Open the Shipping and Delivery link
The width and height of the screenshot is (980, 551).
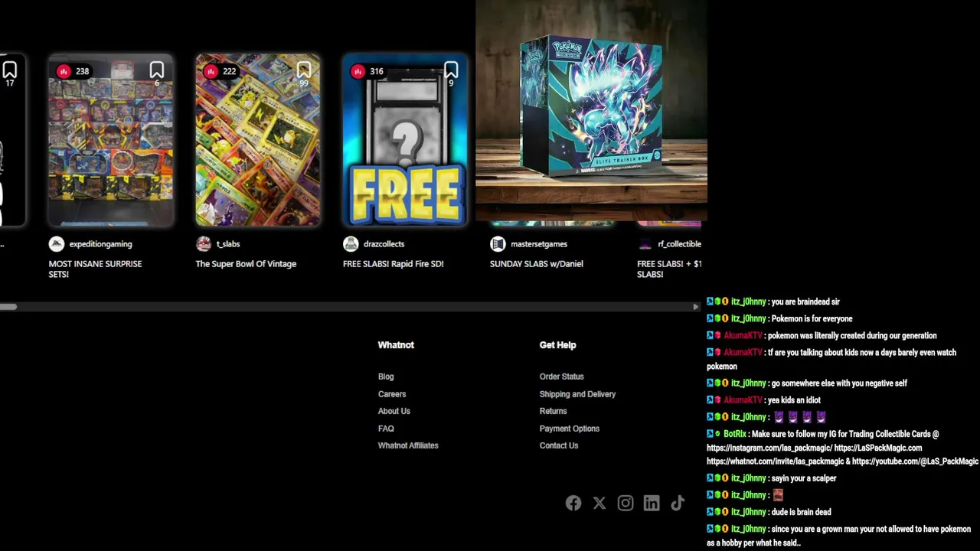pyautogui.click(x=578, y=394)
